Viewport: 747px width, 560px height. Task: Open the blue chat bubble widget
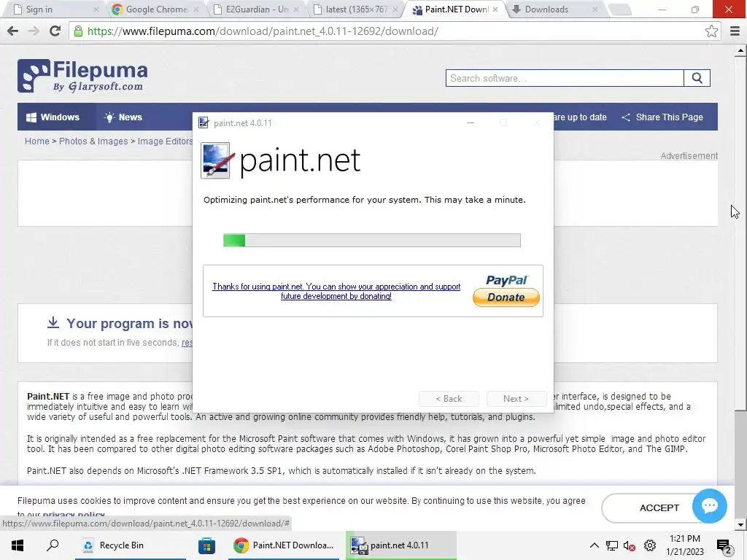pyautogui.click(x=709, y=506)
